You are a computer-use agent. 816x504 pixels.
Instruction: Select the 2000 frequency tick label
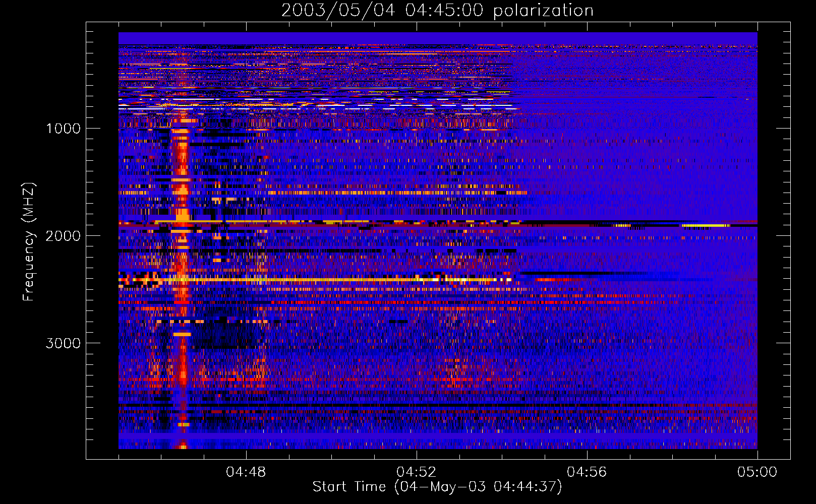63,236
